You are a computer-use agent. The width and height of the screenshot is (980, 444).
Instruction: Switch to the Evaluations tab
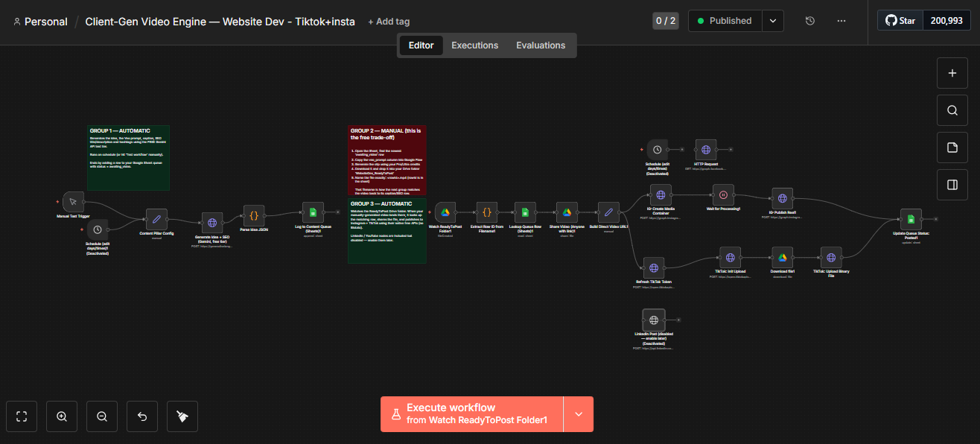[541, 45]
